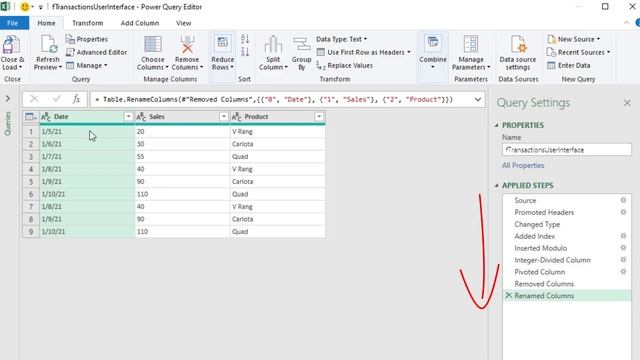Sort ascending with the A-Z icon
The image size is (640, 360).
pyautogui.click(x=245, y=39)
